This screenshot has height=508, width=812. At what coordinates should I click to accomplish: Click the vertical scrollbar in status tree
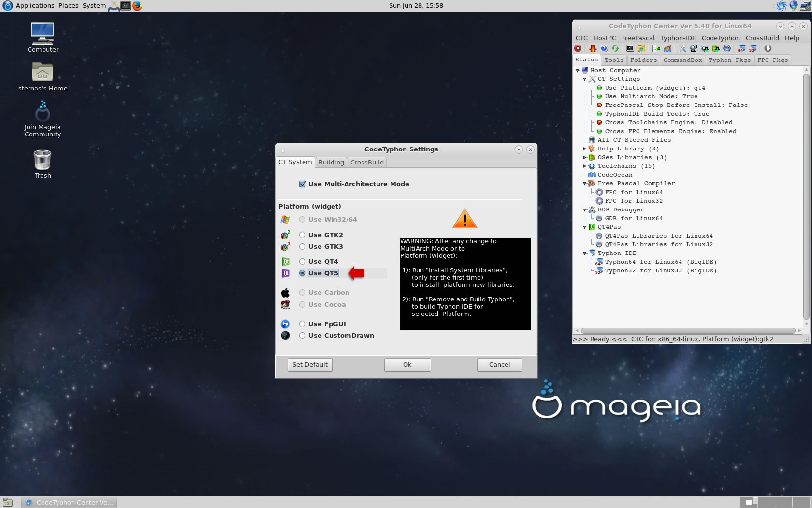coord(806,196)
